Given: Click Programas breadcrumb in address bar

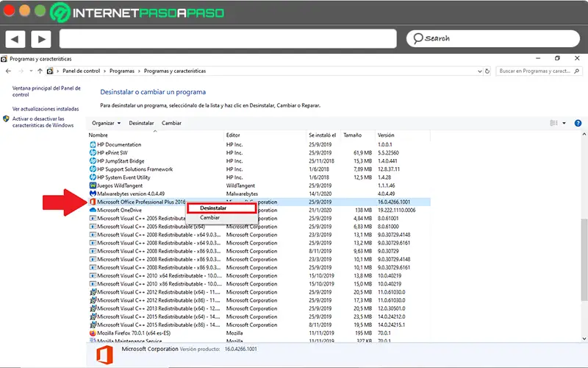Looking at the screenshot, I should click(122, 71).
